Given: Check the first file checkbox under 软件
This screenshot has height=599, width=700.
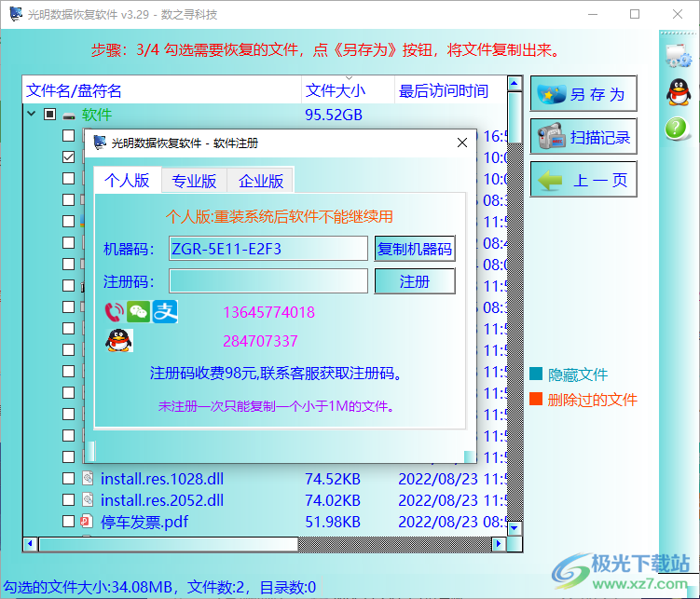Looking at the screenshot, I should click(68, 135).
